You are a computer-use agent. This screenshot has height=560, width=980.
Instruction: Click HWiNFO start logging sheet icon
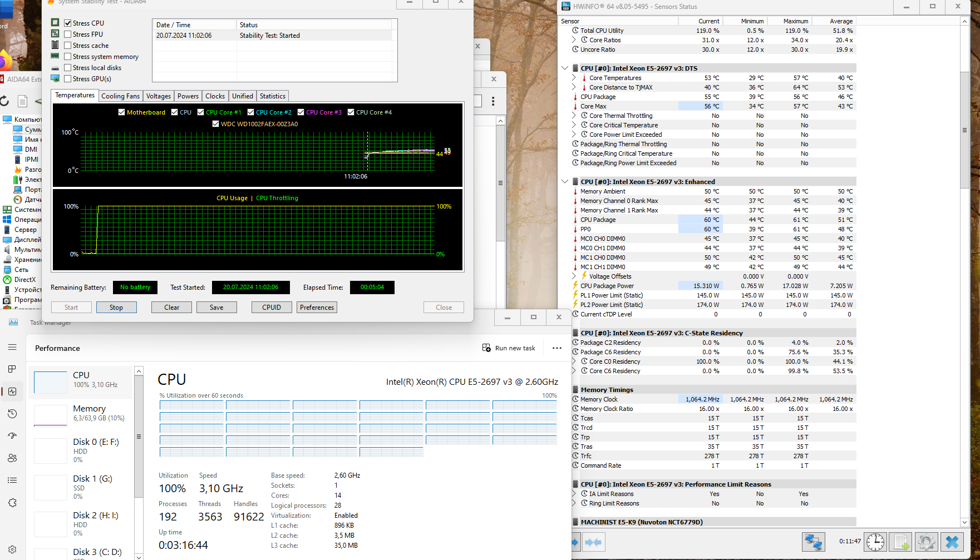[901, 542]
